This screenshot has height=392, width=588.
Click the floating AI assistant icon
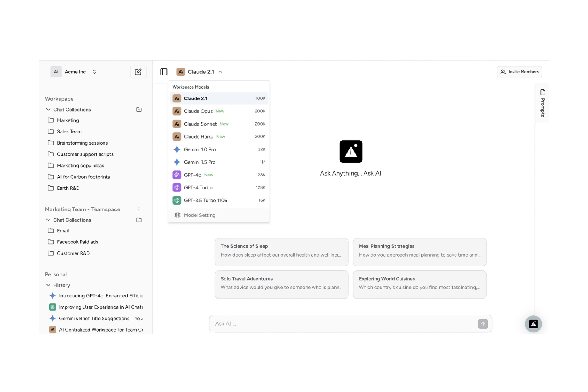pos(533,324)
